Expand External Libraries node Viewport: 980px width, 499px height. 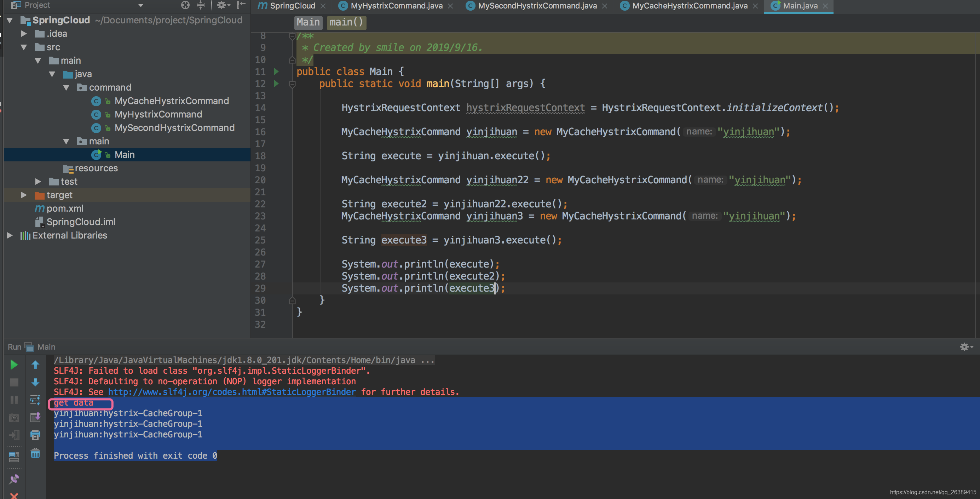click(x=10, y=235)
